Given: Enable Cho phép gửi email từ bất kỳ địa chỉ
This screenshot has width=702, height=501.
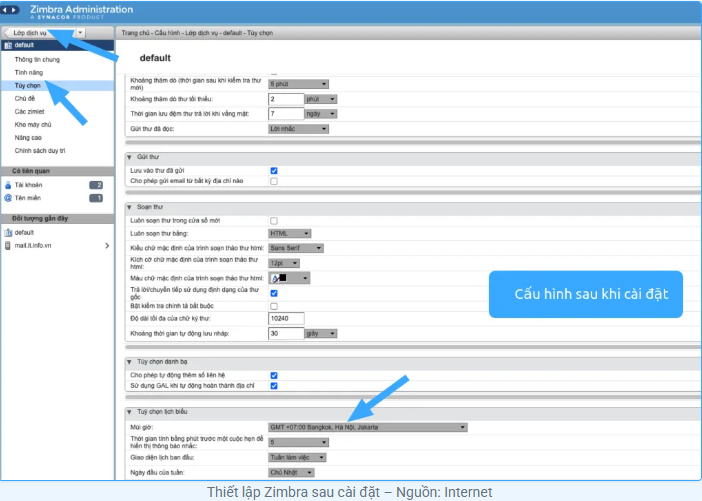Looking at the screenshot, I should click(274, 181).
